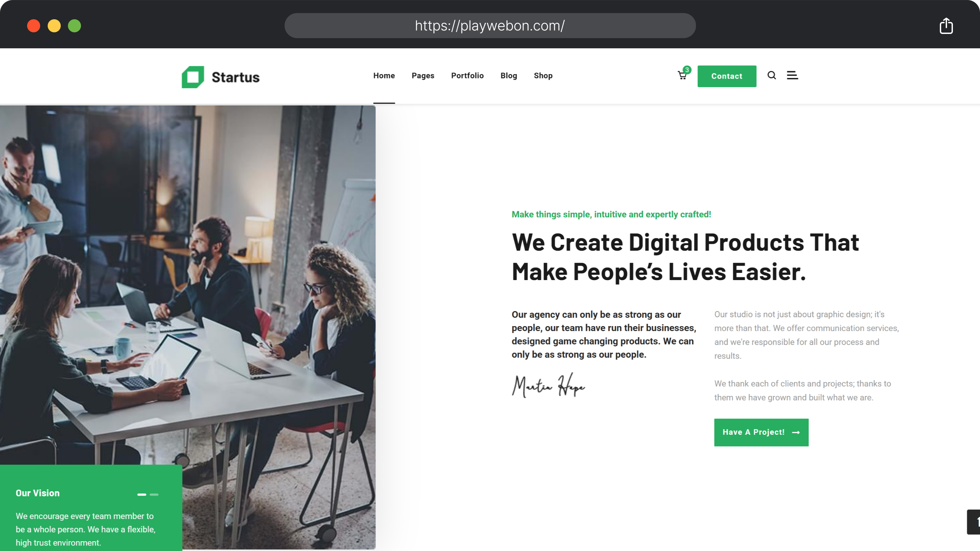Expand the Portfolio menu
Viewport: 980px width, 551px height.
pos(467,76)
